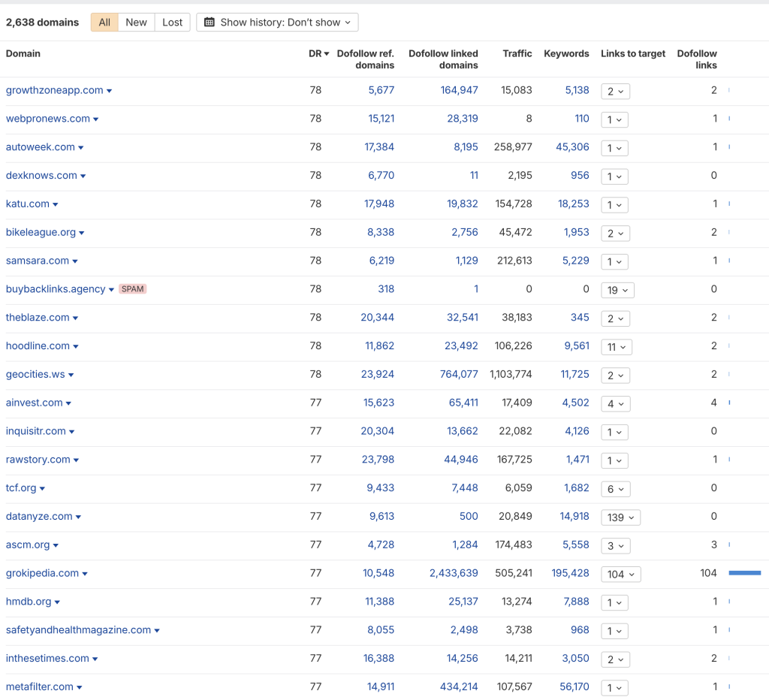Image resolution: width=769 pixels, height=700 pixels.
Task: Click the 5,677 ref. domains for growthzoneapp.com
Action: [x=381, y=90]
